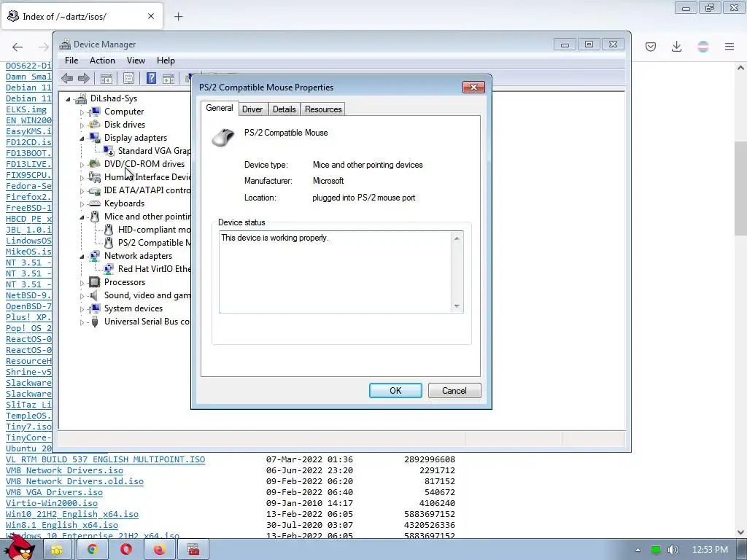747x560 pixels.
Task: Click the volume speaker tray icon
Action: coord(673,550)
